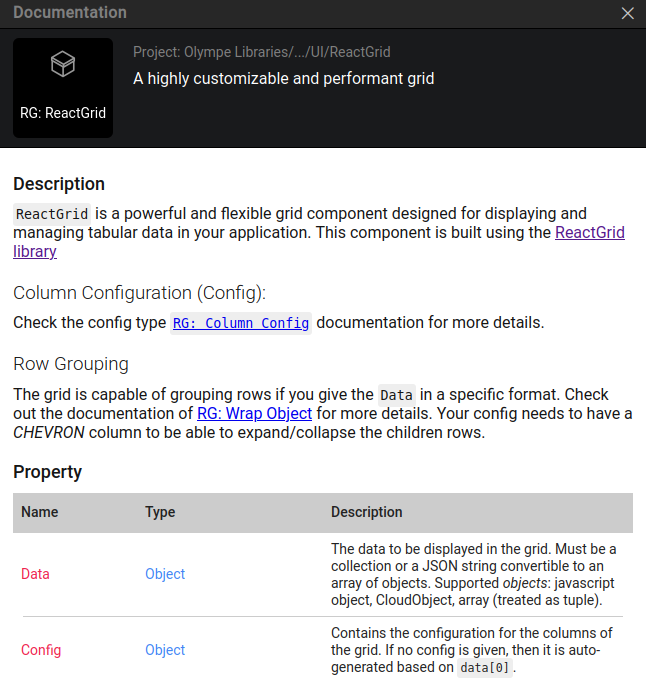
Task: Click the data[0] inline code
Action: tap(484, 668)
